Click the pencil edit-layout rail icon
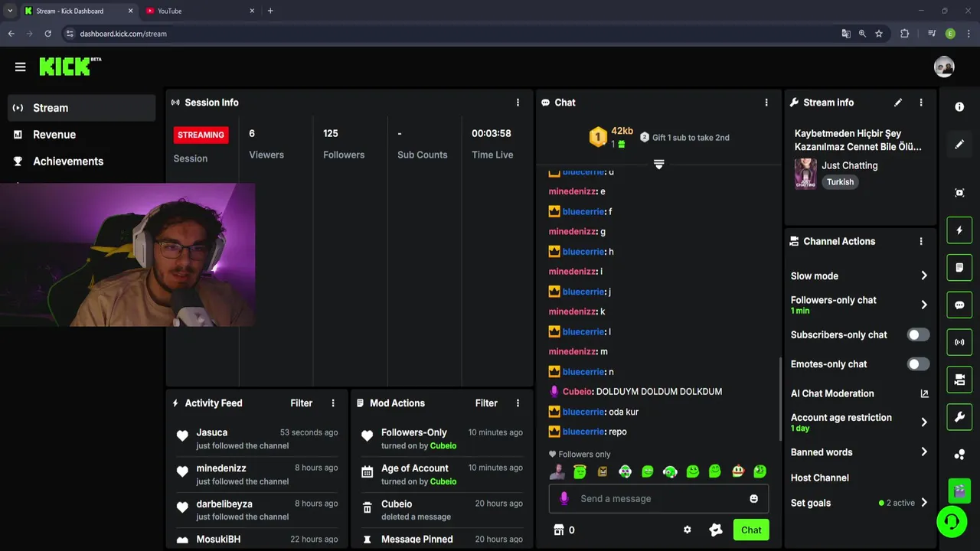Viewport: 980px width, 551px height. tap(959, 145)
